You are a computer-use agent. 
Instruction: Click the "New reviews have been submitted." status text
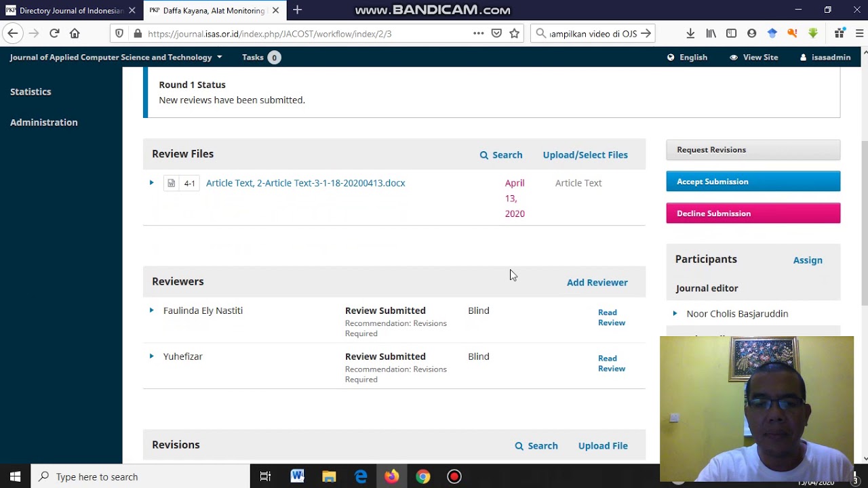tap(232, 100)
